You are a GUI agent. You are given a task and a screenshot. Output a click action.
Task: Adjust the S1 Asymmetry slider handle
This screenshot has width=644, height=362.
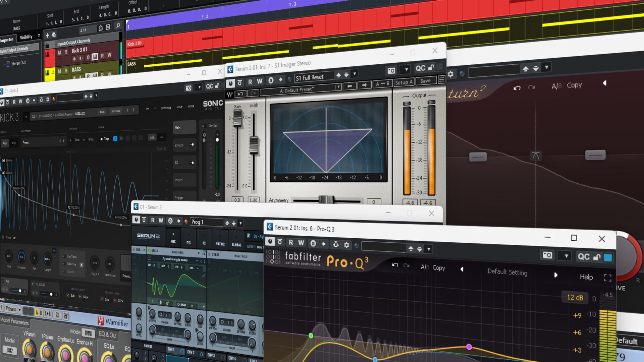[x=326, y=200]
